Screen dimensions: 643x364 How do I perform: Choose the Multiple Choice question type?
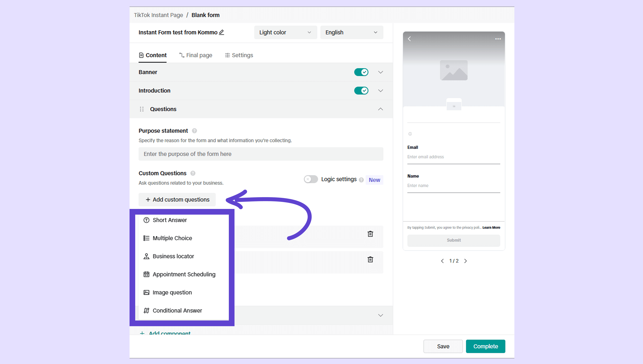pyautogui.click(x=172, y=238)
